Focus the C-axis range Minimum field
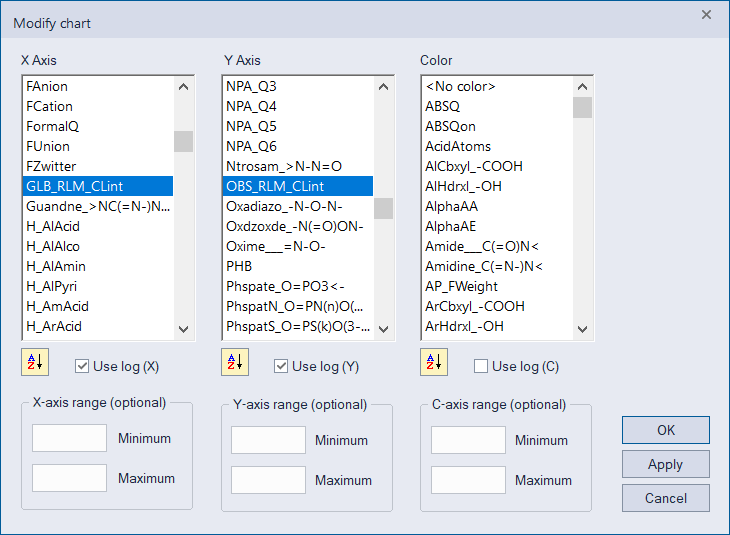The width and height of the screenshot is (730, 535). (x=468, y=440)
